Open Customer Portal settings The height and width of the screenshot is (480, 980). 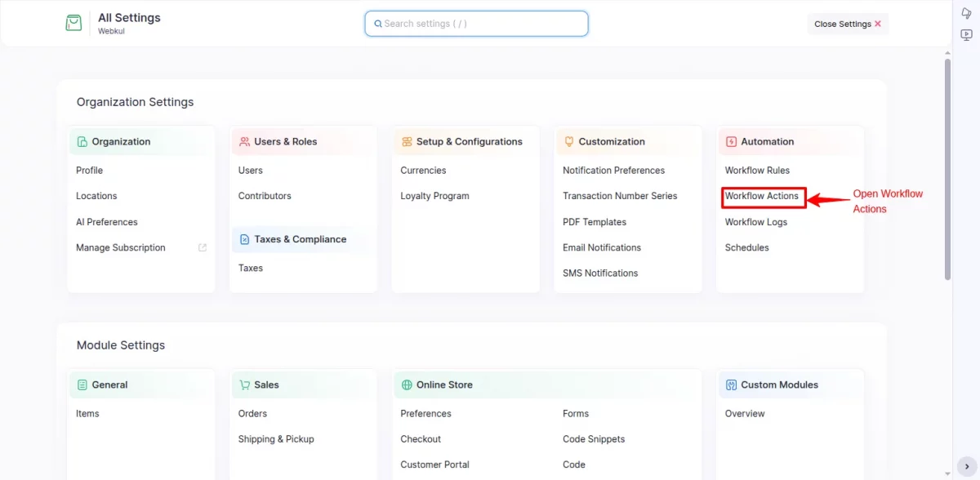pos(435,465)
